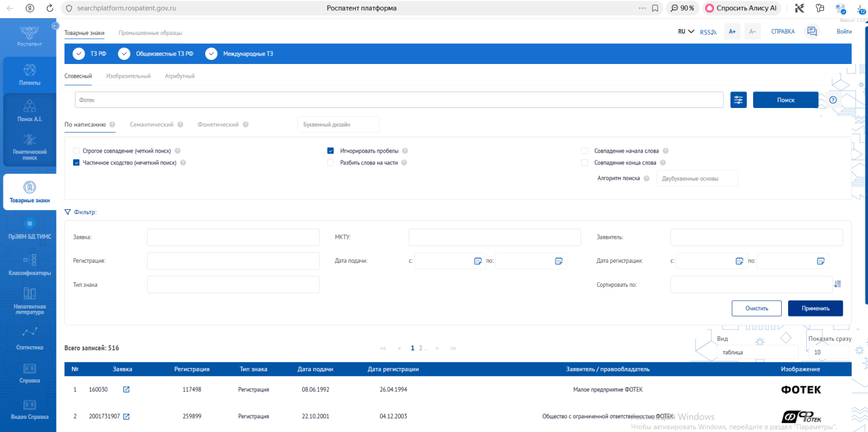The height and width of the screenshot is (432, 868).
Task: Open the feedback chat icon
Action: click(x=811, y=32)
